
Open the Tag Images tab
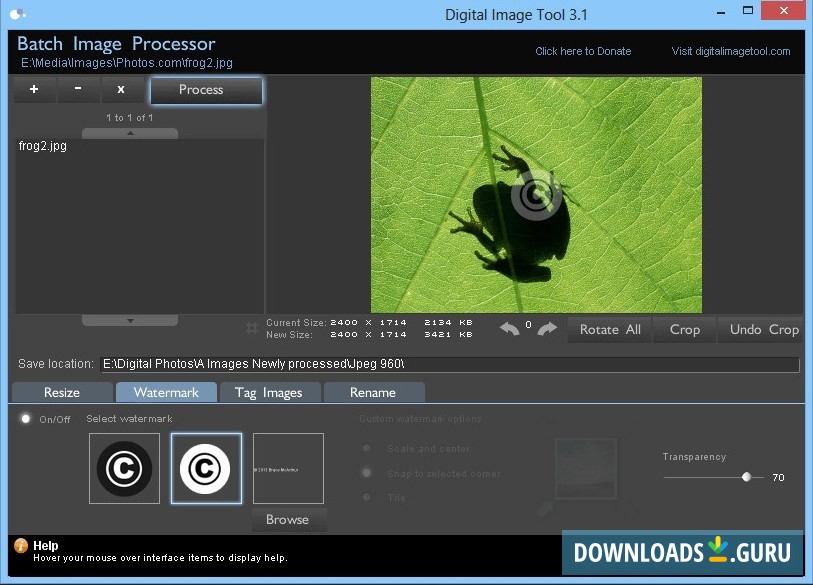269,392
